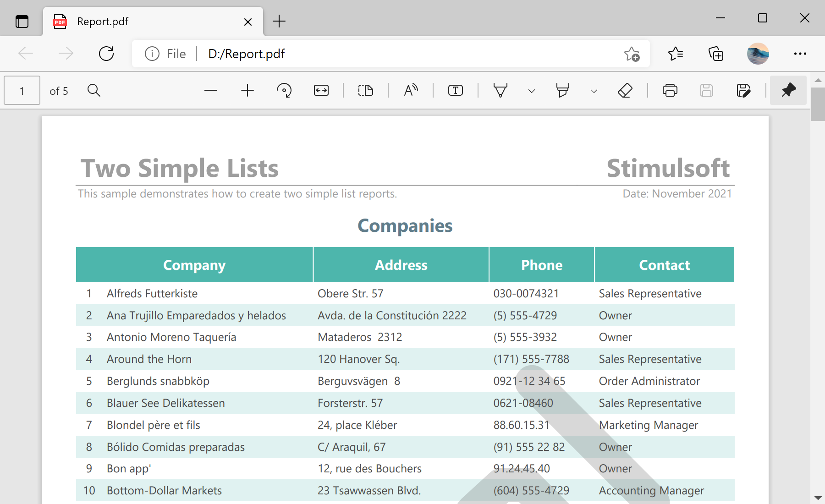Screen dimensions: 825x504
Task: Expand the Draw tool options dropdown
Action: pyautogui.click(x=532, y=91)
